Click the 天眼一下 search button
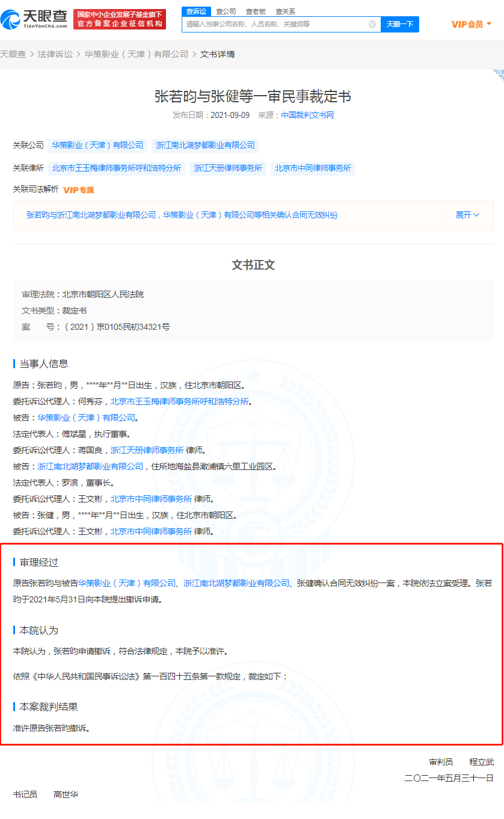The image size is (504, 819). click(x=400, y=24)
